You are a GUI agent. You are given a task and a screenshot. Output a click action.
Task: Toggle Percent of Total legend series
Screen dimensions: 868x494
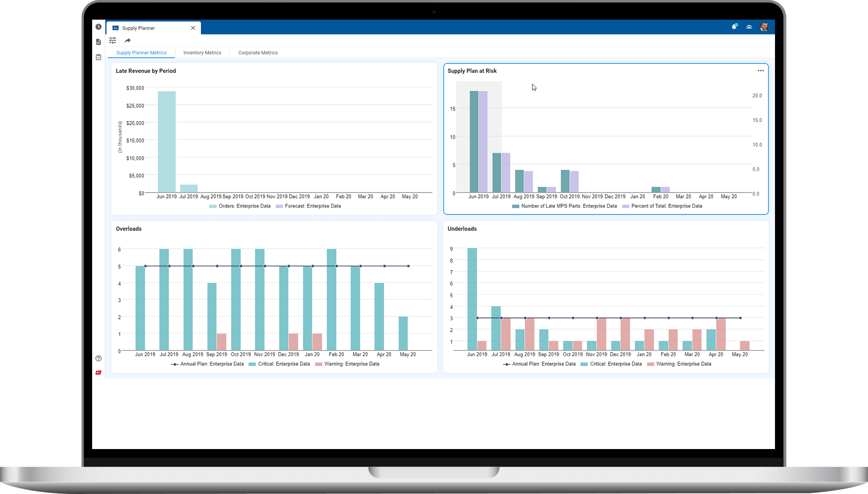666,206
